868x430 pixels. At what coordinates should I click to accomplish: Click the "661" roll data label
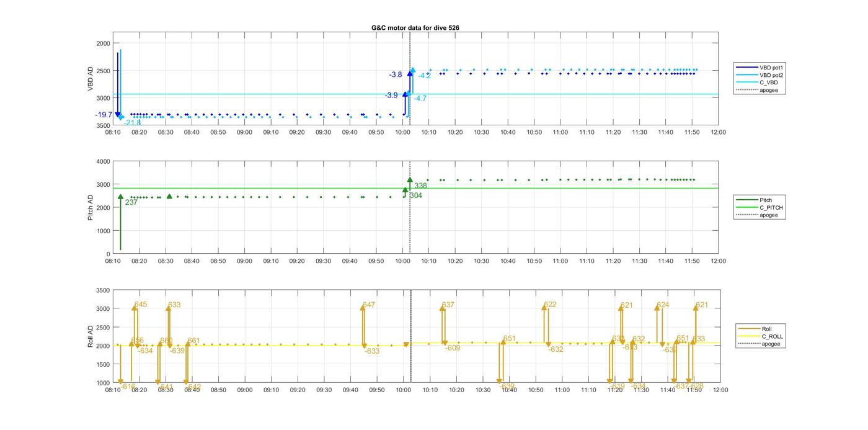[x=193, y=341]
